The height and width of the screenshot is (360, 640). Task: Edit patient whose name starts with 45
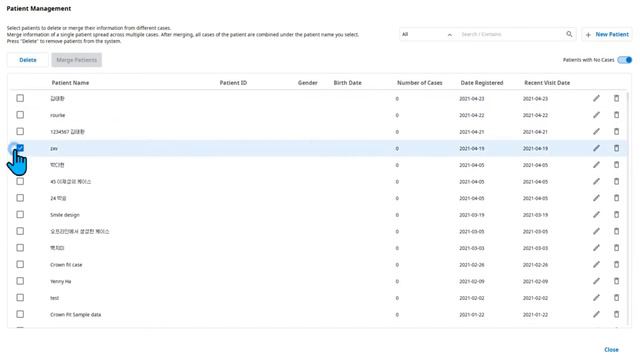[x=596, y=181]
